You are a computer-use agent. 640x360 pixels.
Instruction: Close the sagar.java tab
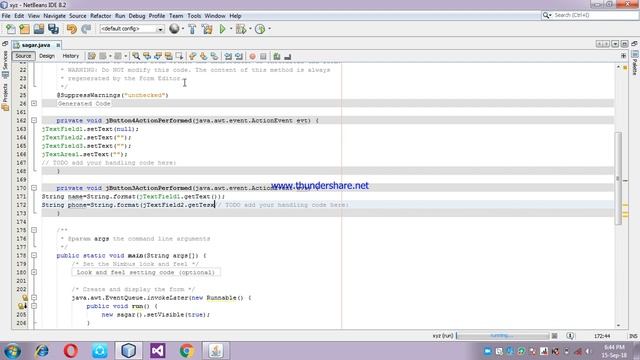pos(58,45)
